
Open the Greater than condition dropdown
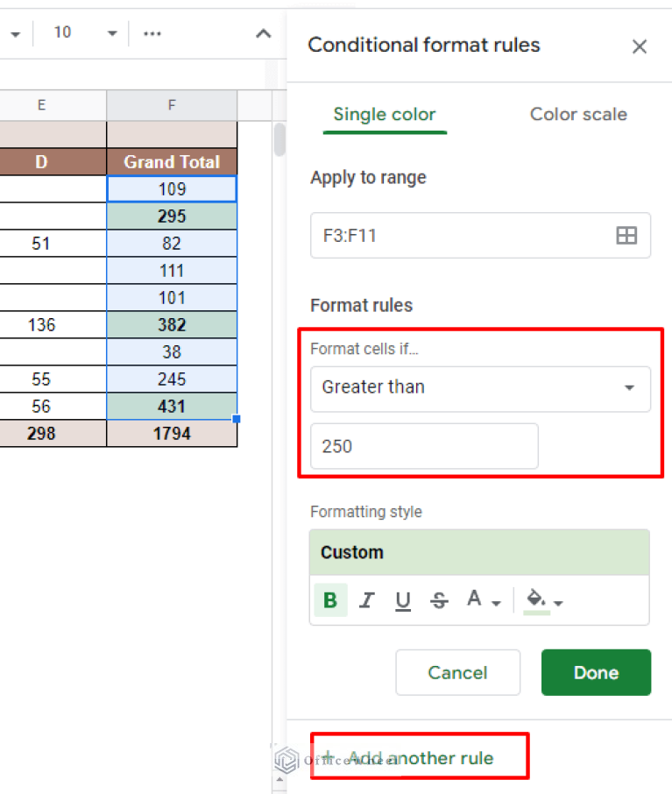click(480, 388)
